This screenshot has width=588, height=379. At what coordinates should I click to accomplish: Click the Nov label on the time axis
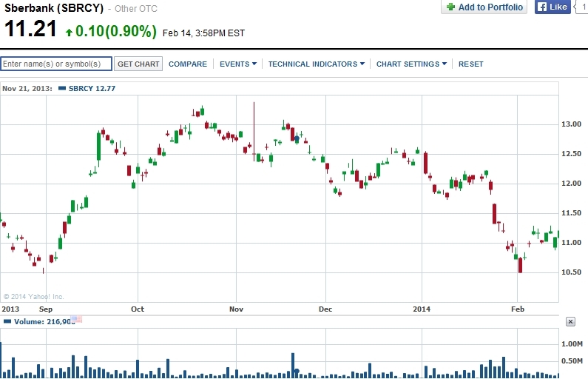tap(236, 309)
